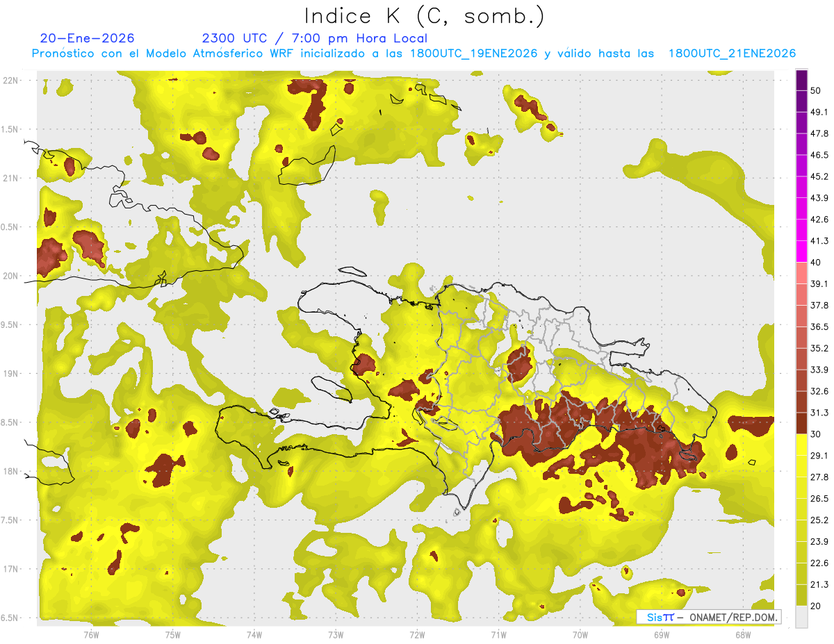Click the "20" color scale label

coord(817,606)
